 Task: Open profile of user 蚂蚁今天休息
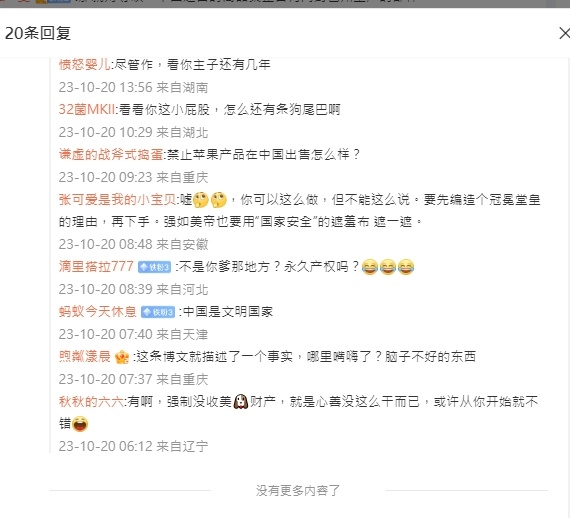click(97, 312)
